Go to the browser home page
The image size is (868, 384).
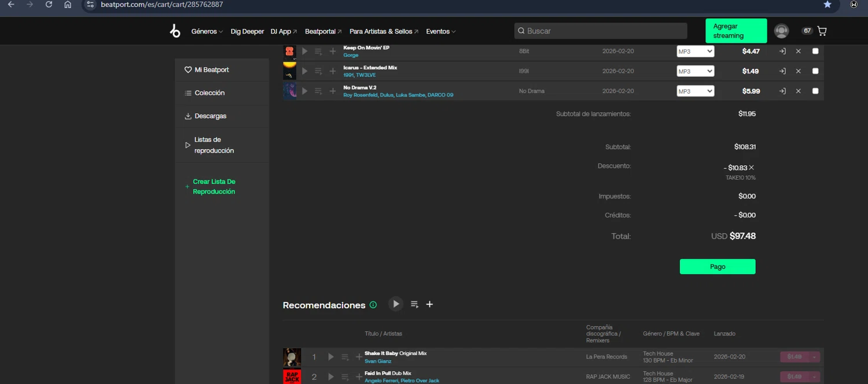(x=68, y=5)
